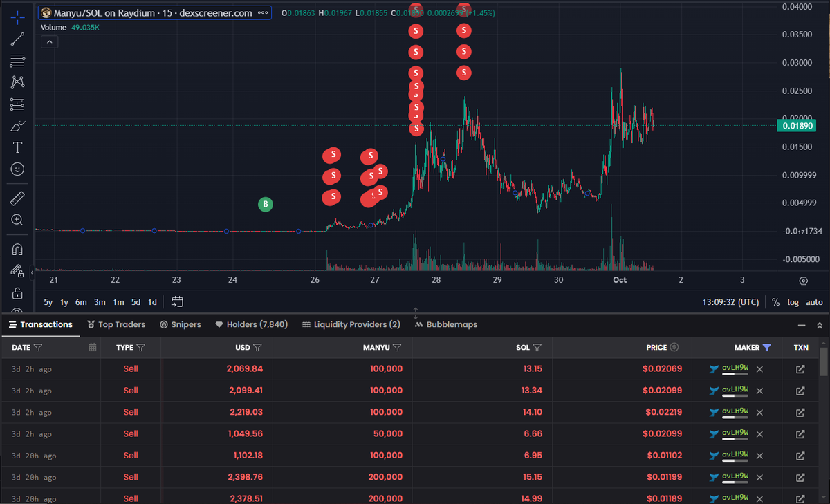Select the trend line drawing tool
830x504 pixels.
(17, 39)
